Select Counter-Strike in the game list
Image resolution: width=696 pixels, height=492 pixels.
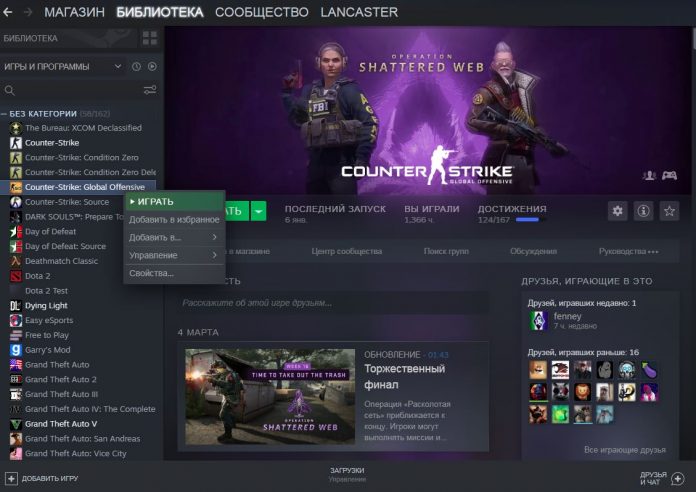coord(52,143)
